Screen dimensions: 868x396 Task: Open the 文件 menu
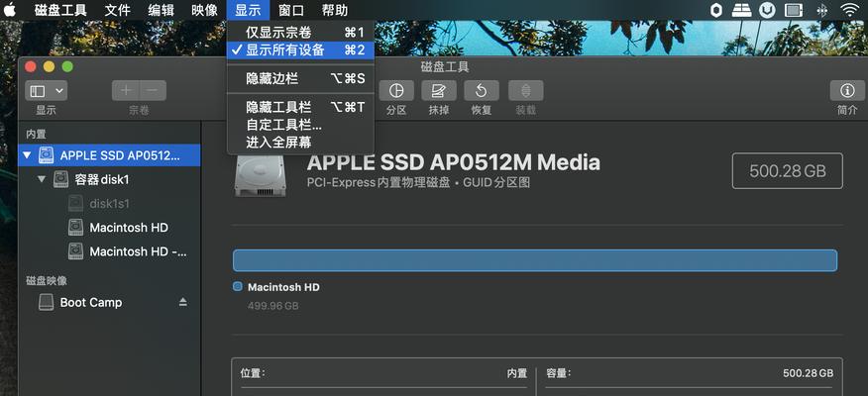(x=117, y=10)
